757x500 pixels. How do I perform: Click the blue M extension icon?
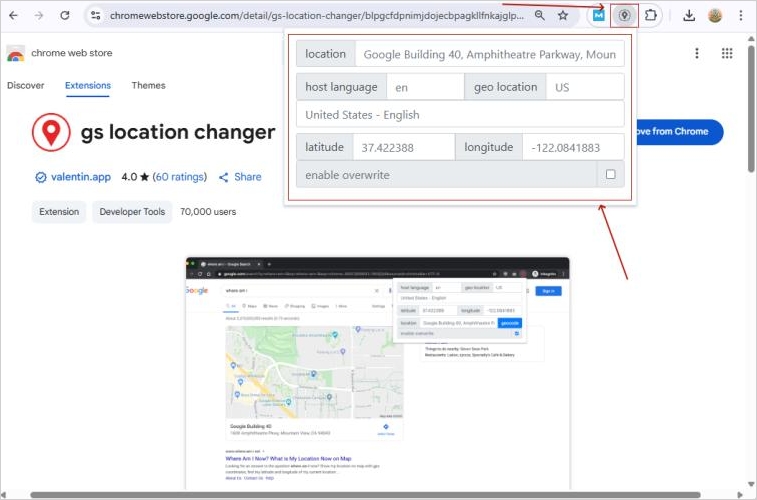pos(599,16)
